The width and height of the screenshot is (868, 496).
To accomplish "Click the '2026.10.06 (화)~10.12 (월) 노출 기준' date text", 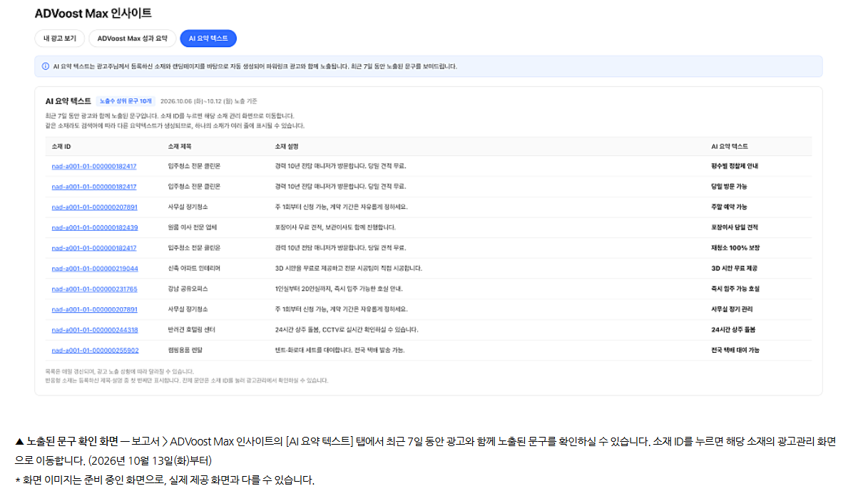I will tap(209, 101).
